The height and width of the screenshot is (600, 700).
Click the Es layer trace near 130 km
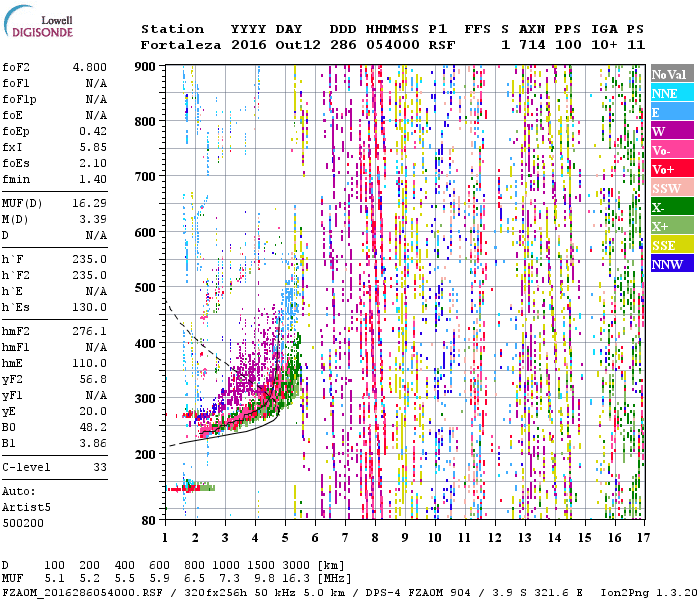pyautogui.click(x=191, y=488)
